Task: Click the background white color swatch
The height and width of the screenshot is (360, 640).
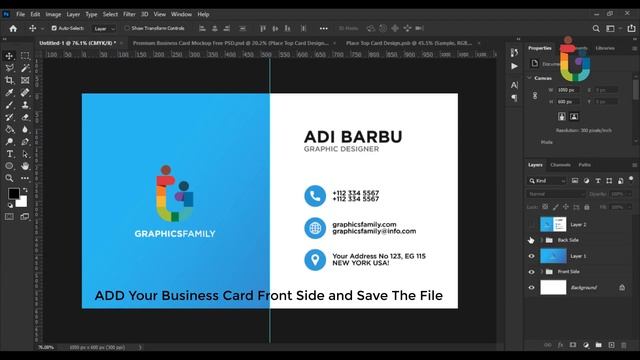Action: coord(22,202)
